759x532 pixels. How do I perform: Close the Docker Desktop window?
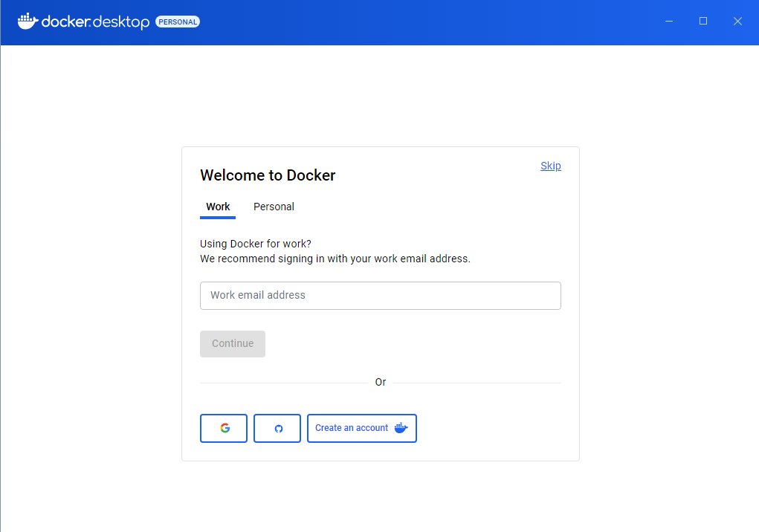point(737,22)
